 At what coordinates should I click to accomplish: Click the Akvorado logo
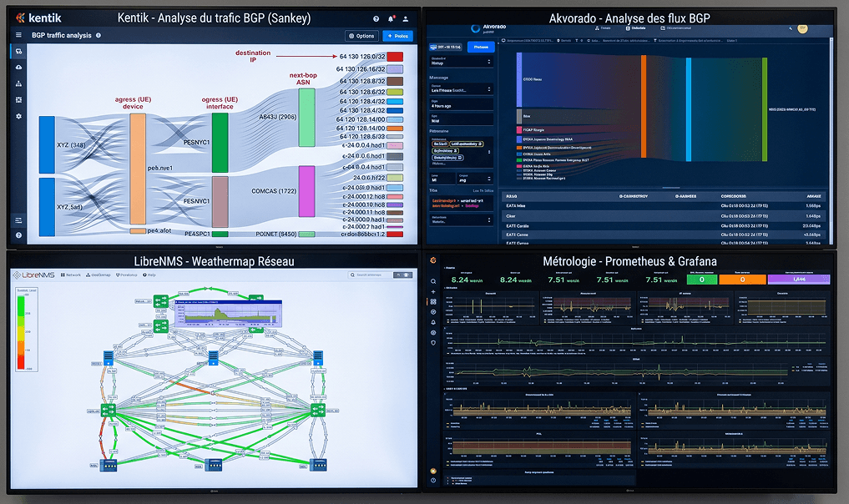coord(488,28)
